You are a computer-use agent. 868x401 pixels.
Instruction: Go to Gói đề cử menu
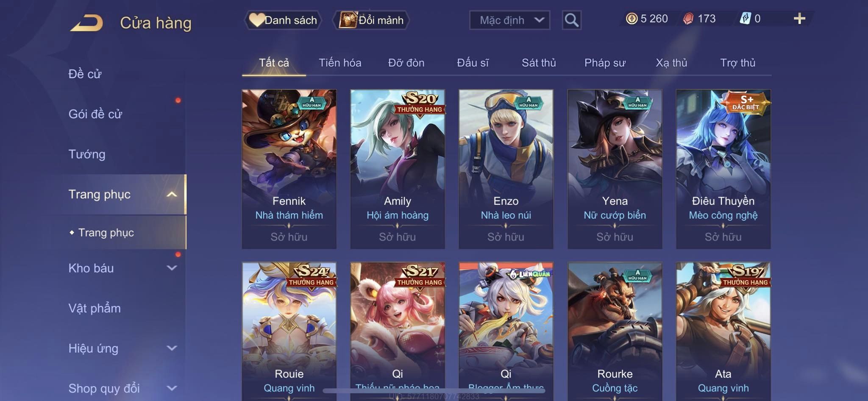(95, 114)
